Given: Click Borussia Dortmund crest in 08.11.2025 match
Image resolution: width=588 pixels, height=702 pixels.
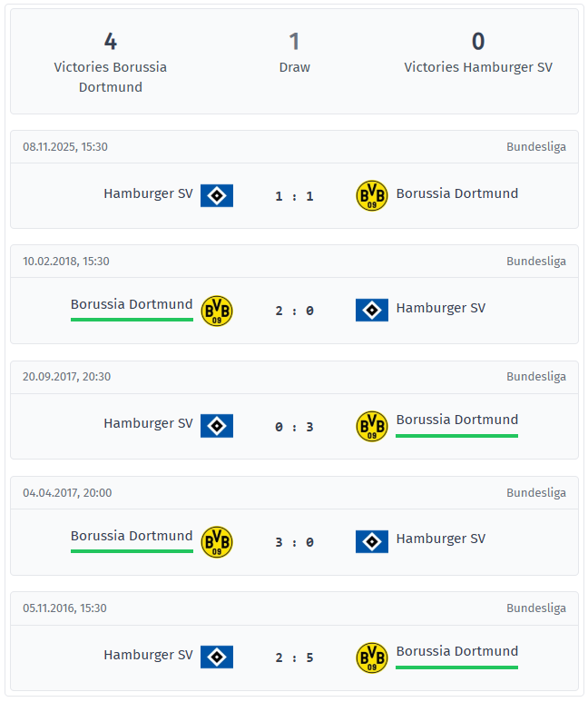Looking at the screenshot, I should [371, 195].
